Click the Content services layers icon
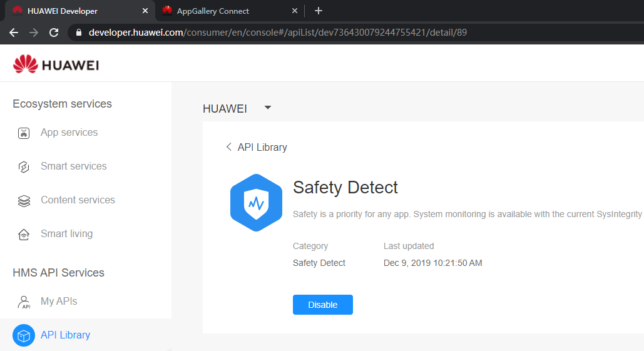644x351 pixels. (24, 200)
